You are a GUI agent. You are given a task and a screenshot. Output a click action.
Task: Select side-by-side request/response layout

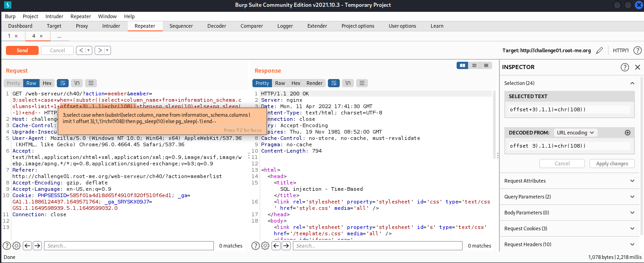tap(463, 65)
